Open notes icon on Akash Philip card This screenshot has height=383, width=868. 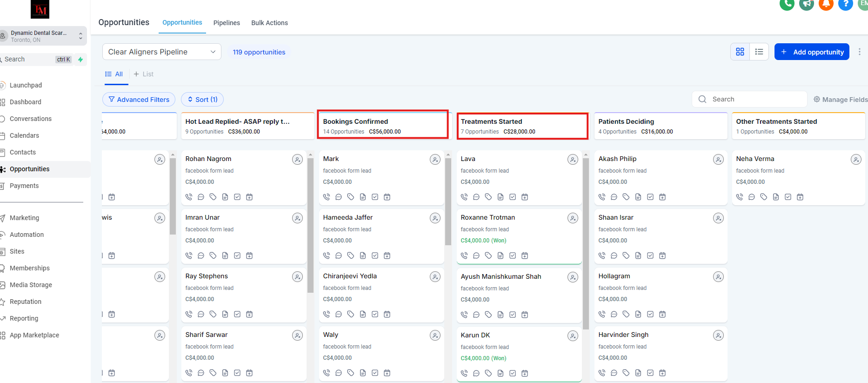click(x=638, y=197)
